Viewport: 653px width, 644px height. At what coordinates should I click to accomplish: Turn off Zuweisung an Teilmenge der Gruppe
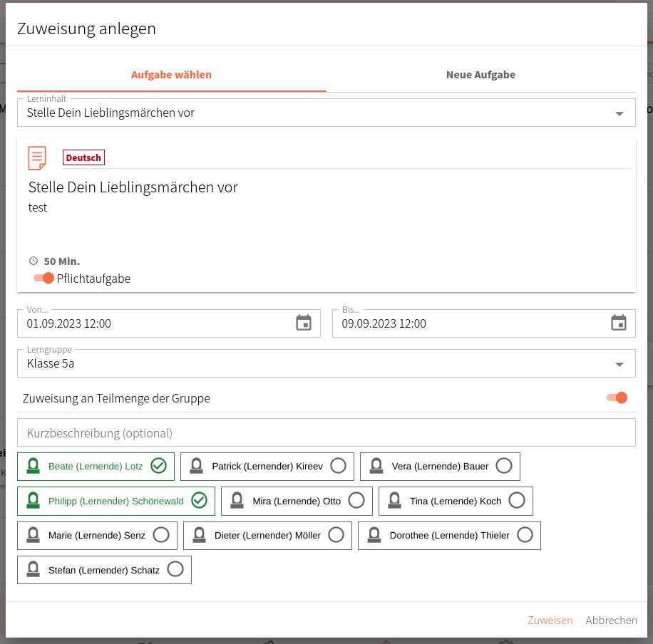tap(617, 398)
